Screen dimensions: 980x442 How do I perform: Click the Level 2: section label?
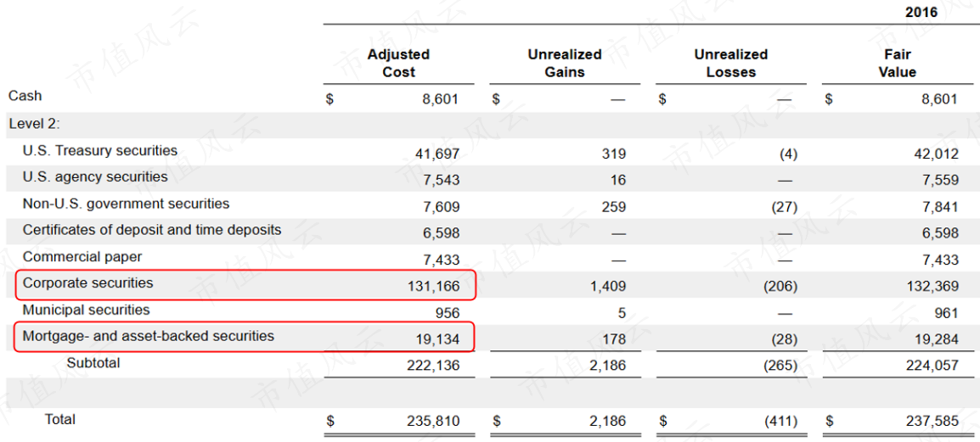[x=35, y=124]
